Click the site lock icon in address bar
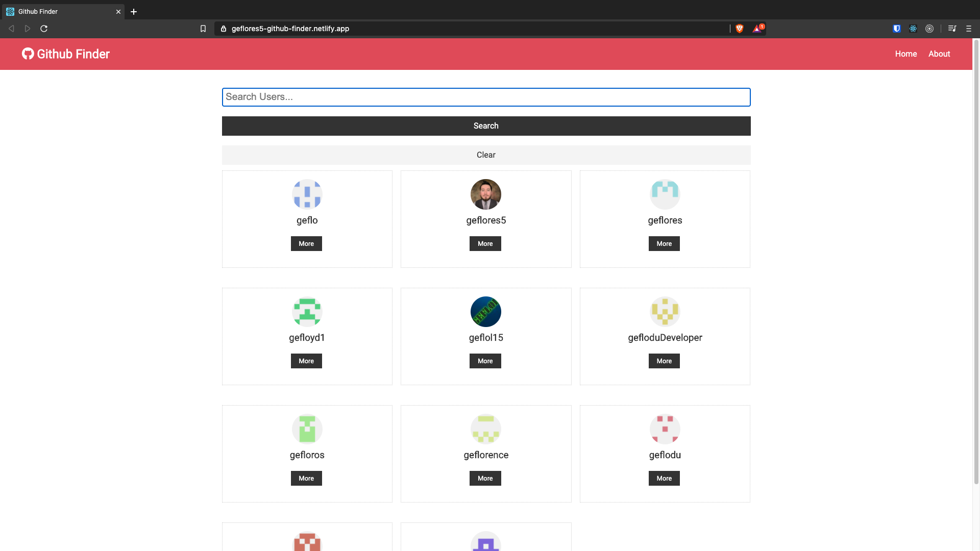This screenshot has width=980, height=551. pyautogui.click(x=223, y=29)
